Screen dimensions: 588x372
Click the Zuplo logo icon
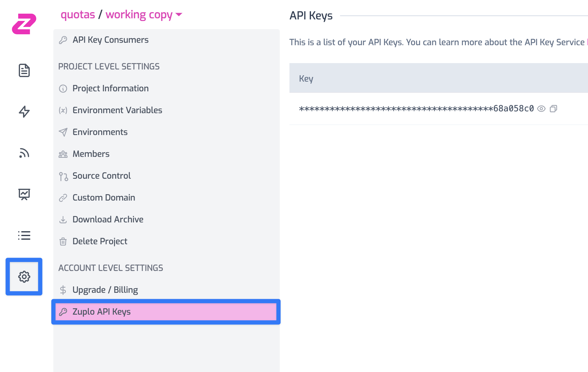point(24,24)
